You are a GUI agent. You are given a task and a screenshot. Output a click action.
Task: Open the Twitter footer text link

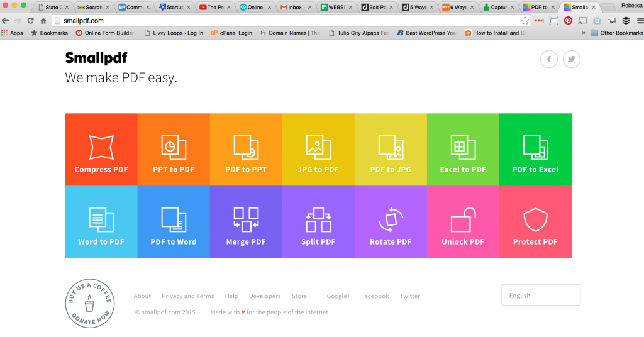click(x=410, y=296)
